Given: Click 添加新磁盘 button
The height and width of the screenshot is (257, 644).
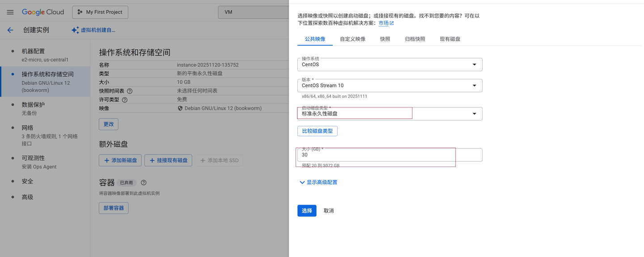Looking at the screenshot, I should (120, 160).
